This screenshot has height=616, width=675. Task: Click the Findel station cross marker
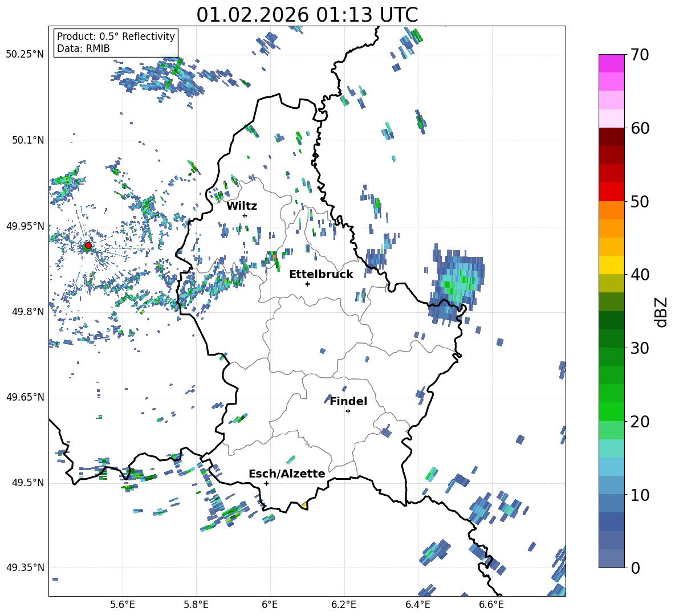tap(348, 411)
